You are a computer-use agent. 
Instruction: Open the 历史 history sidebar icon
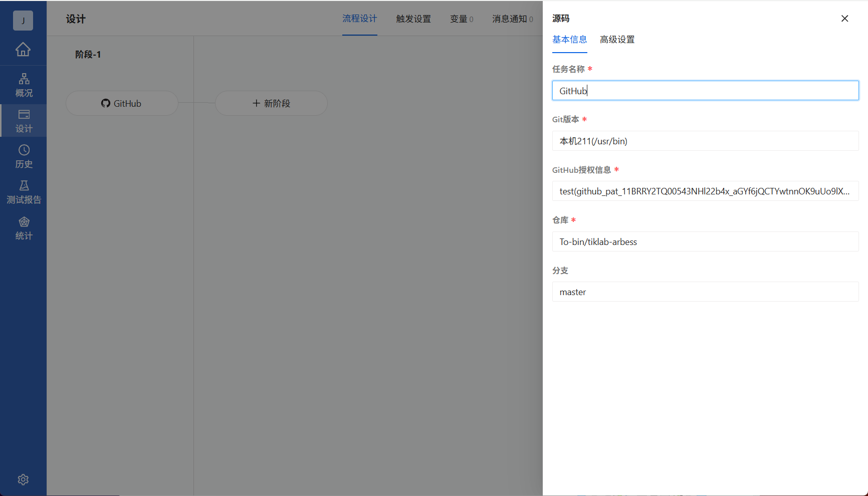point(23,156)
